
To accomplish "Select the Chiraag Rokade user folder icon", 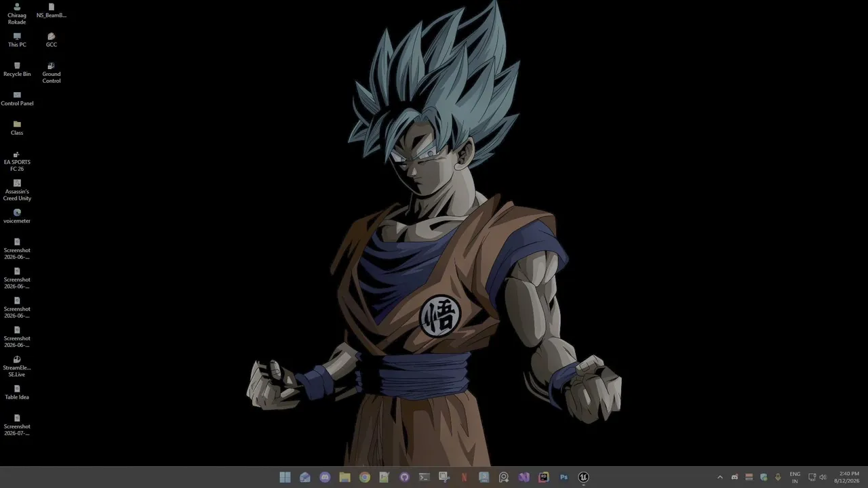I will tap(17, 14).
